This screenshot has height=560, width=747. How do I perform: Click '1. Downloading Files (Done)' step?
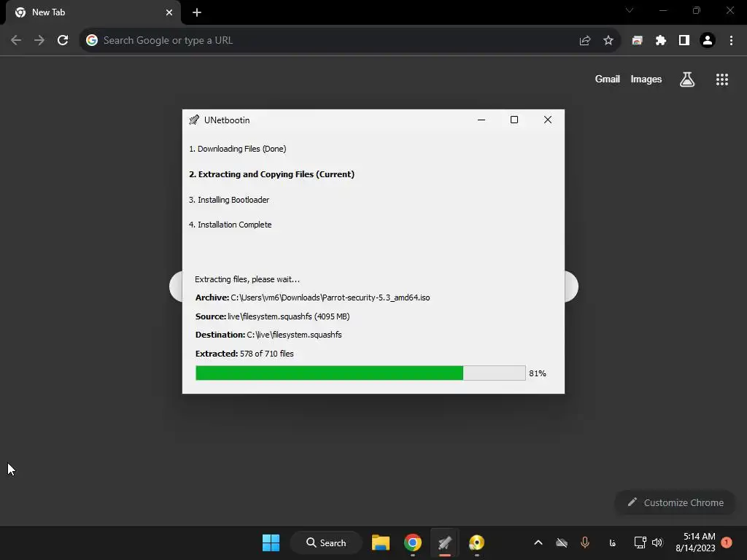click(x=237, y=149)
